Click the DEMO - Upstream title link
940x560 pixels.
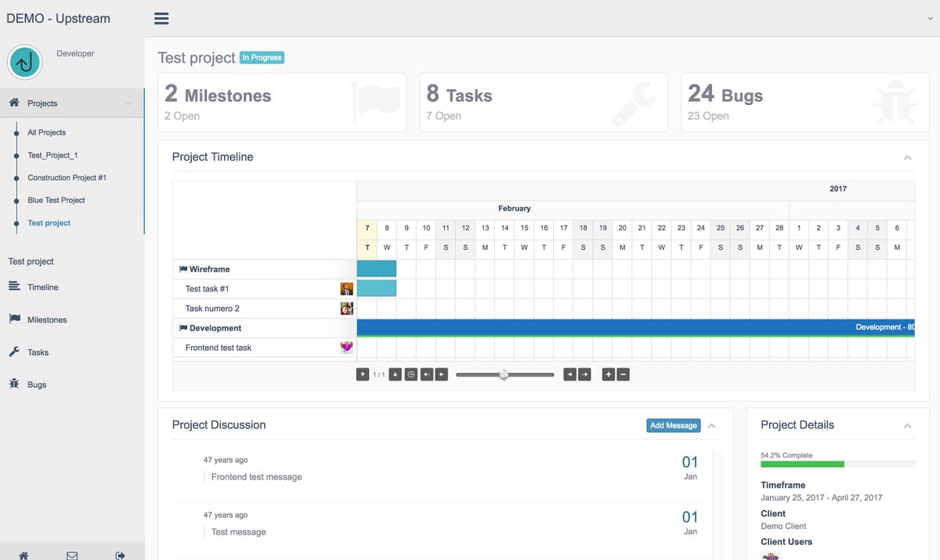pos(58,18)
